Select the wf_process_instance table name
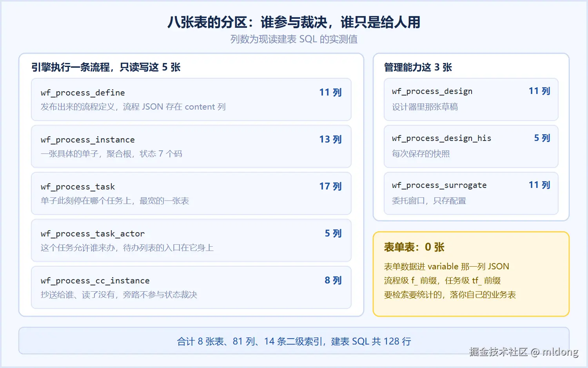This screenshot has height=368, width=588. pos(88,140)
